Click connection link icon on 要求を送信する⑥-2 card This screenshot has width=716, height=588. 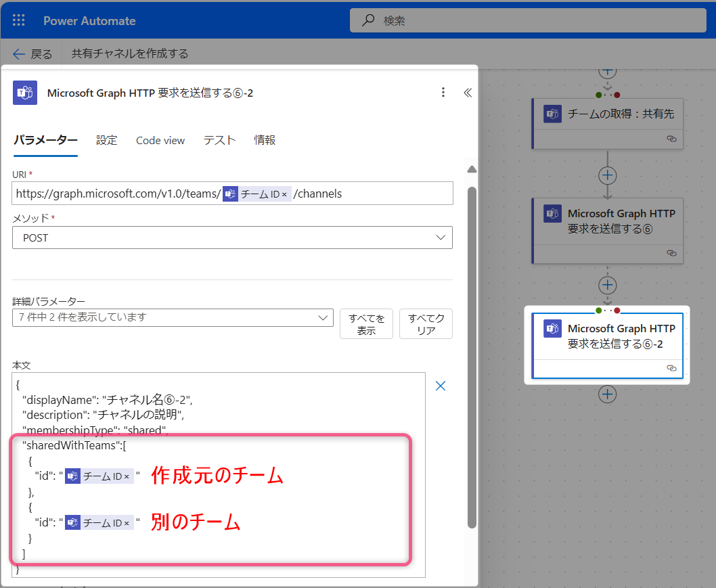tap(671, 368)
